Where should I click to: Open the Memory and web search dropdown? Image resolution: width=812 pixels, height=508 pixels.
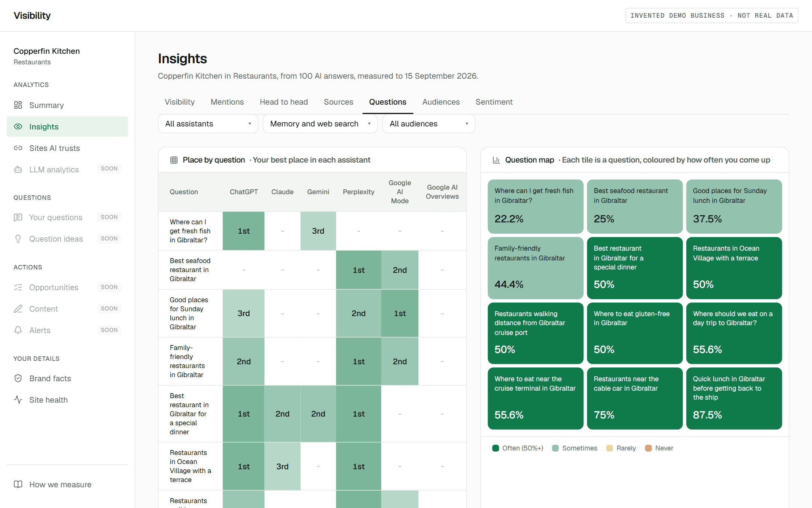[x=320, y=124]
